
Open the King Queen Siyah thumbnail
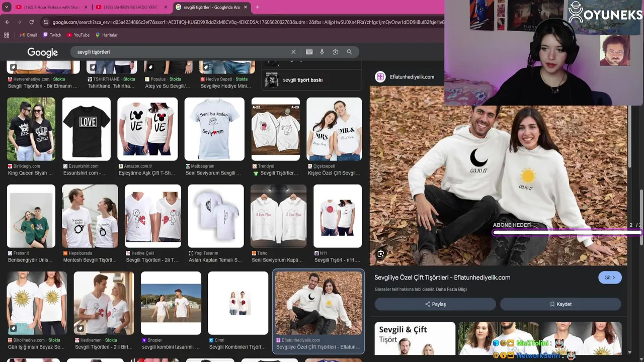(31, 129)
